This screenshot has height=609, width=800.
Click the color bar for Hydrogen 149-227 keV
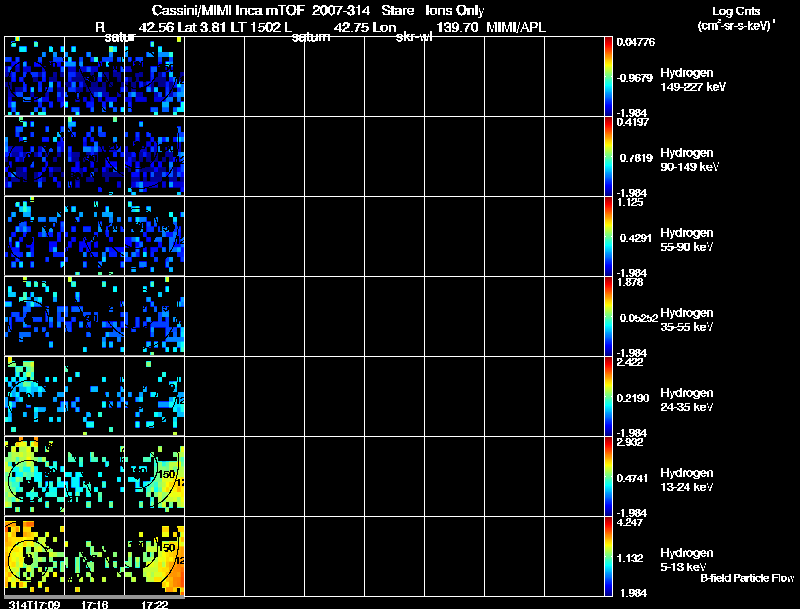[x=609, y=76]
